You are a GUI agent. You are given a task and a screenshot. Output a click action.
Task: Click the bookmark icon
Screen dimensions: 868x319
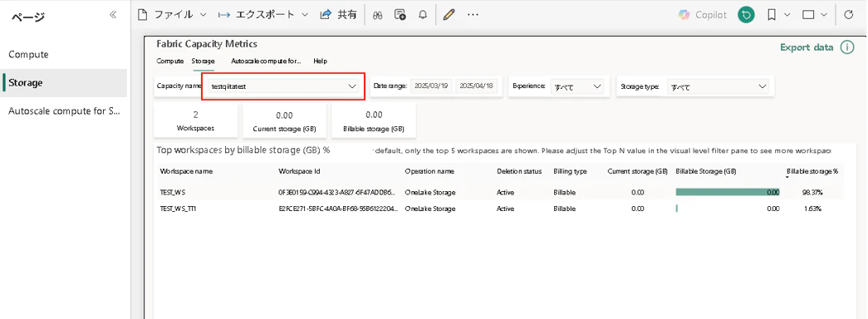[x=771, y=15]
